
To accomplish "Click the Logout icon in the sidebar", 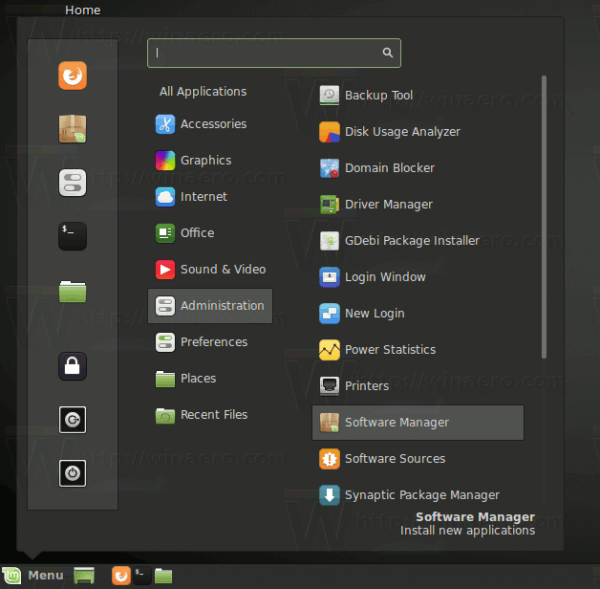I will point(72,420).
